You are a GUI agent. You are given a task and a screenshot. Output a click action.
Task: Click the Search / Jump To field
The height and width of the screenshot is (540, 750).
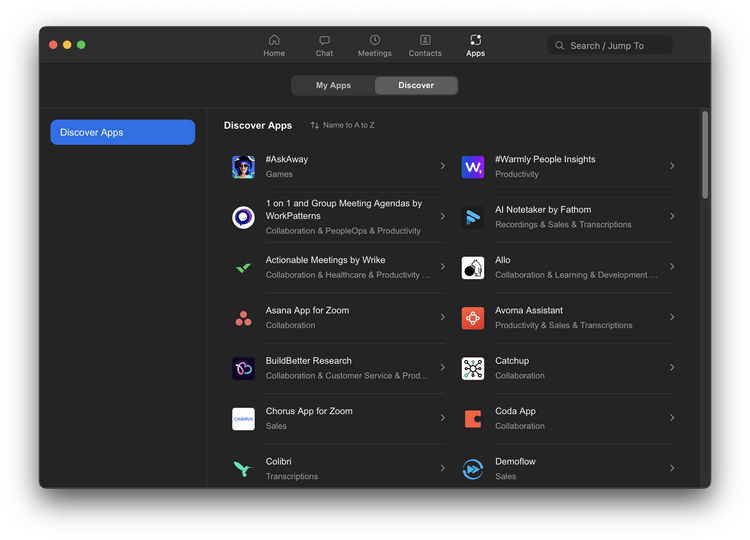610,45
